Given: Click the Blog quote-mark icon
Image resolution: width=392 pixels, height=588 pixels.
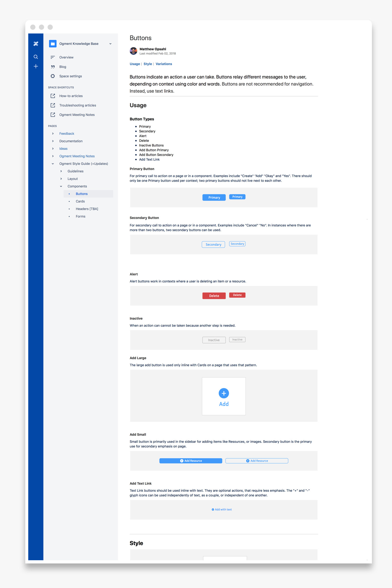Looking at the screenshot, I should 53,67.
